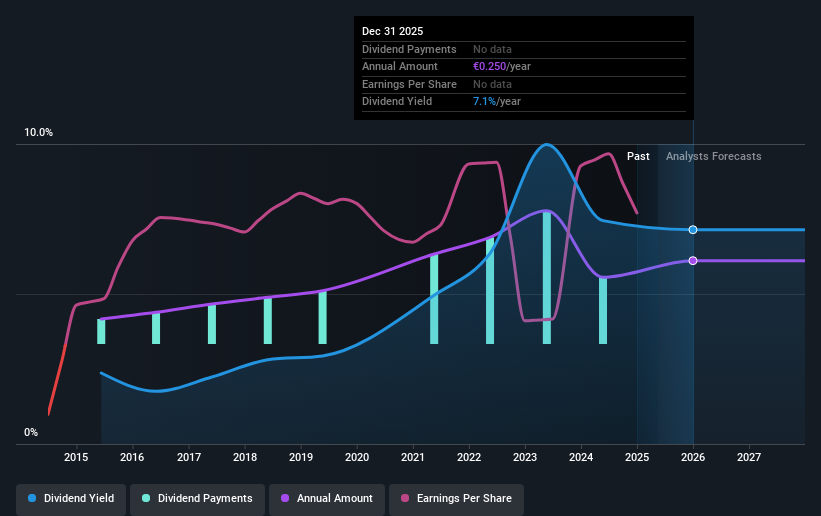This screenshot has height=516, width=821.
Task: Click the 7.1%/year dividend yield value
Action: 497,102
